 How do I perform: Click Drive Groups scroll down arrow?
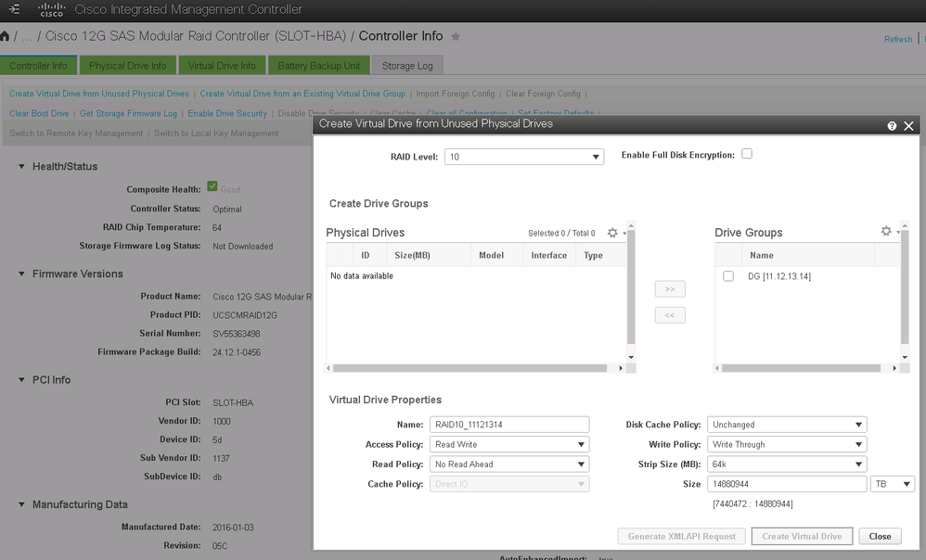905,357
